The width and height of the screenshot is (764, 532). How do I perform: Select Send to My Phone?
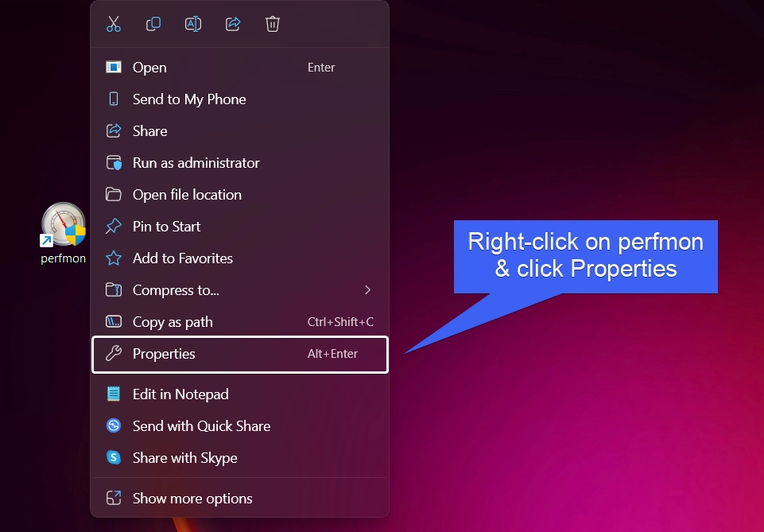click(x=240, y=99)
